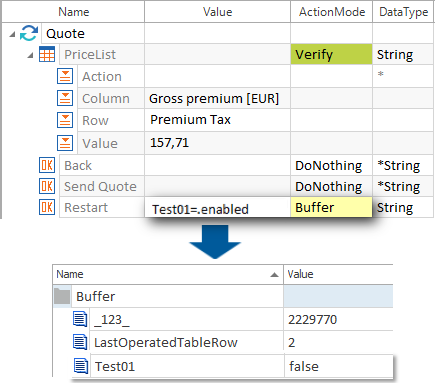Screen dimensions: 435x383
Task: Click the Column row step icon
Action: (x=65, y=98)
